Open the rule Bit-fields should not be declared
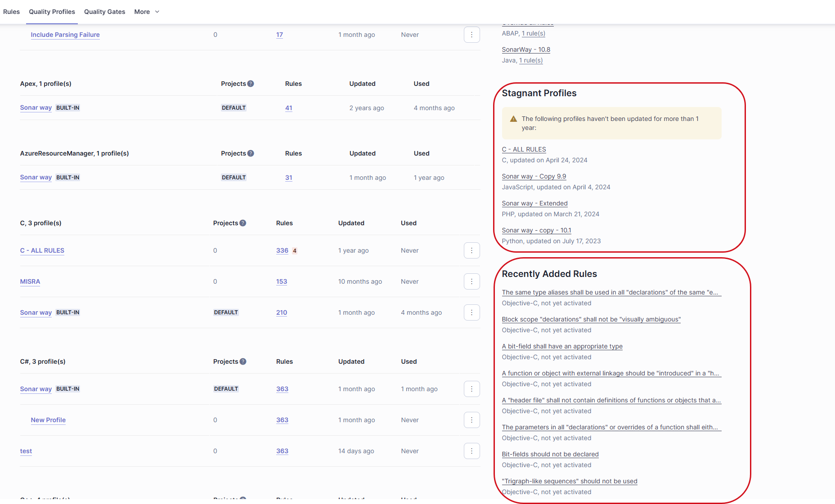 pyautogui.click(x=550, y=454)
